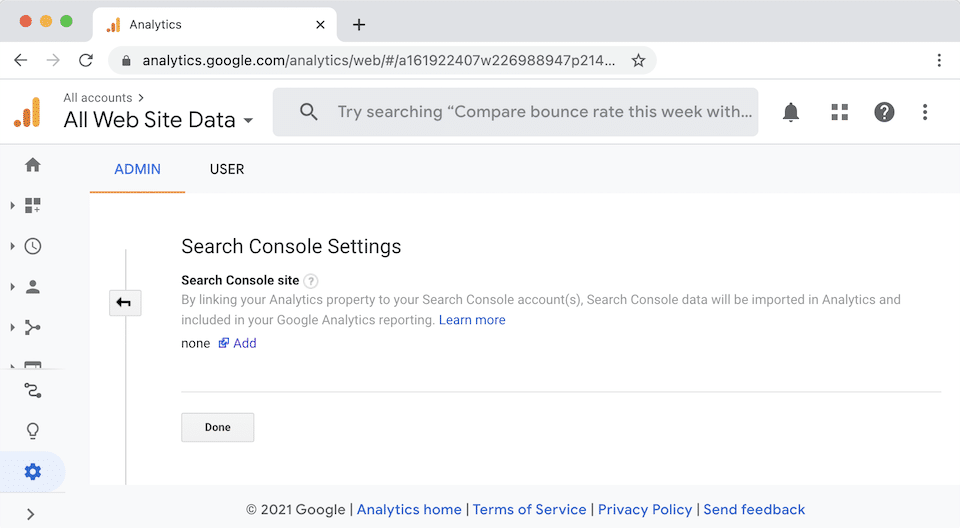Viewport: 960px width, 528px height.
Task: Open the Customization dashboard icon
Action: click(33, 206)
